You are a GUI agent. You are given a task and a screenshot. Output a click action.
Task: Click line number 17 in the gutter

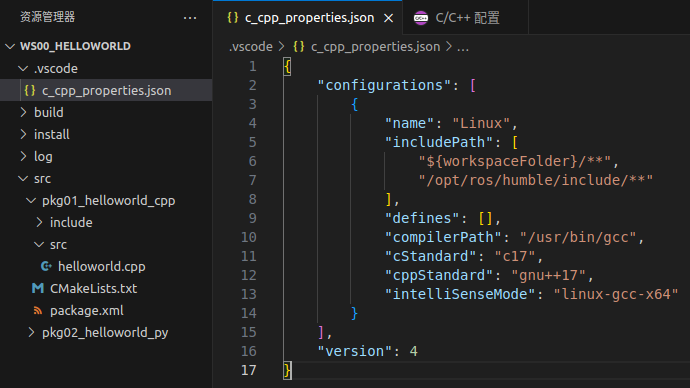tap(249, 370)
